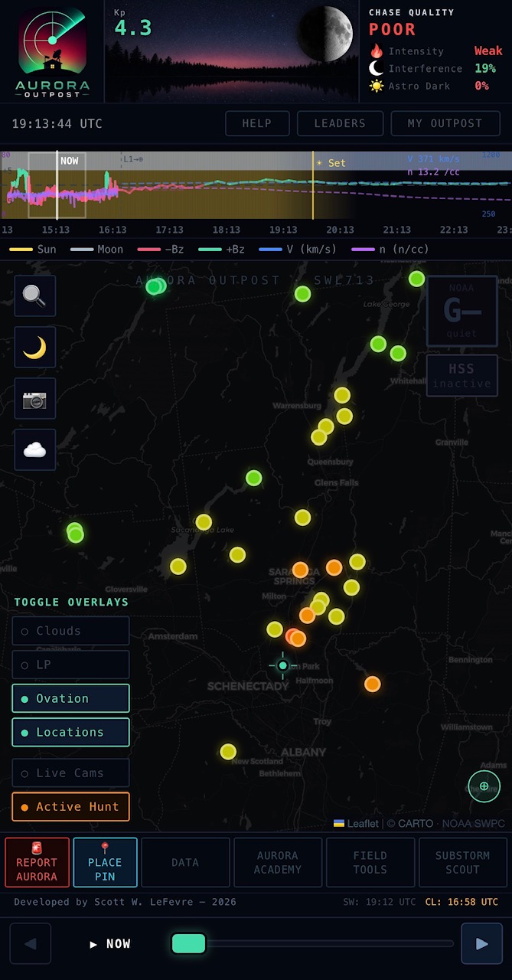The width and height of the screenshot is (512, 980).
Task: Go to MY OUTPOST
Action: 445,123
